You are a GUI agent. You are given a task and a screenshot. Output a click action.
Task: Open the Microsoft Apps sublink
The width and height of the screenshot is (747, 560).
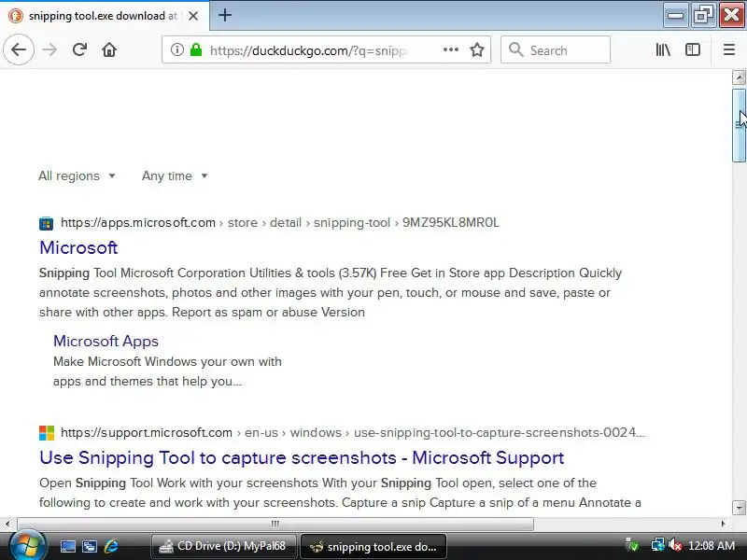(106, 341)
